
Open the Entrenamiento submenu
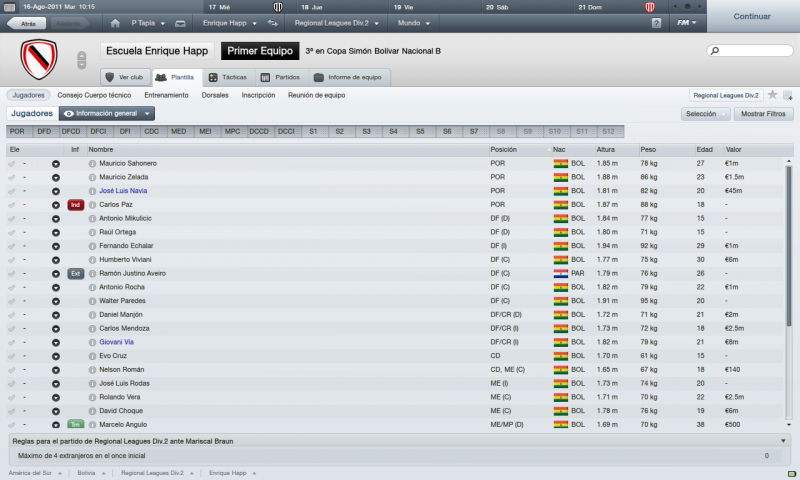[x=166, y=95]
